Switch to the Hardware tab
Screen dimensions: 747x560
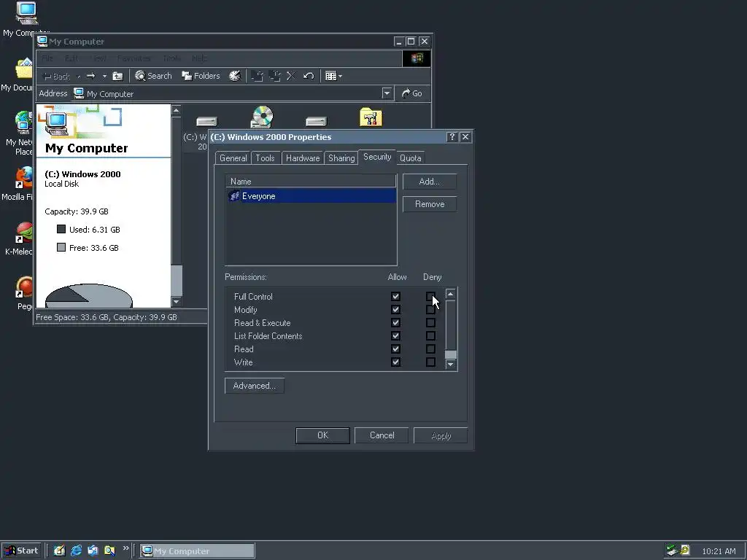pyautogui.click(x=303, y=158)
